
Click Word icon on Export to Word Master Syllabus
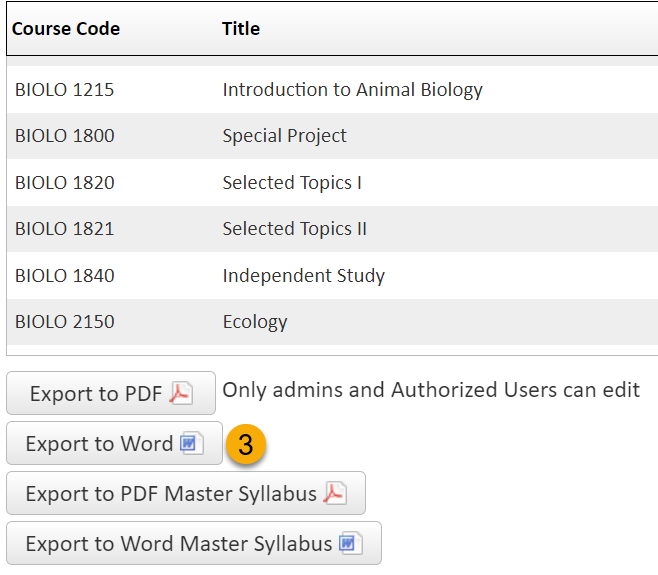coord(350,543)
